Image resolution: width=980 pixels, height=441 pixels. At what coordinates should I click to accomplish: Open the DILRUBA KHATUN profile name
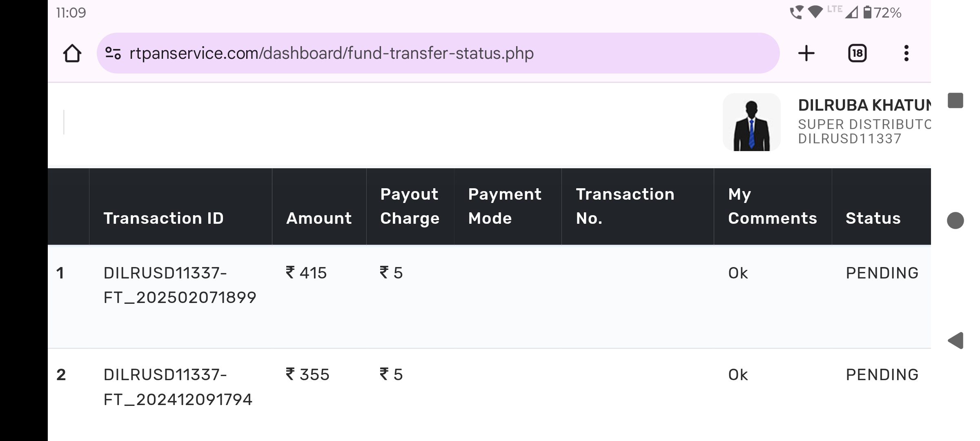(x=864, y=105)
